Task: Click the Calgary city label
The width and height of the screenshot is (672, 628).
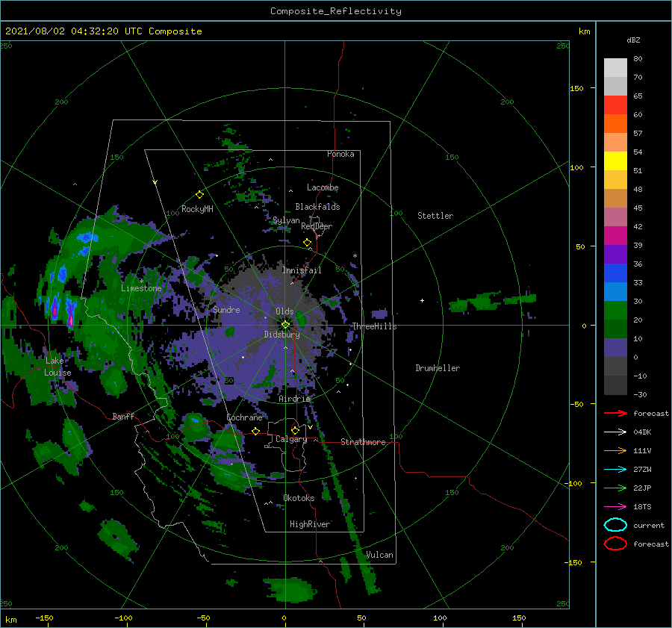Action: (x=291, y=439)
